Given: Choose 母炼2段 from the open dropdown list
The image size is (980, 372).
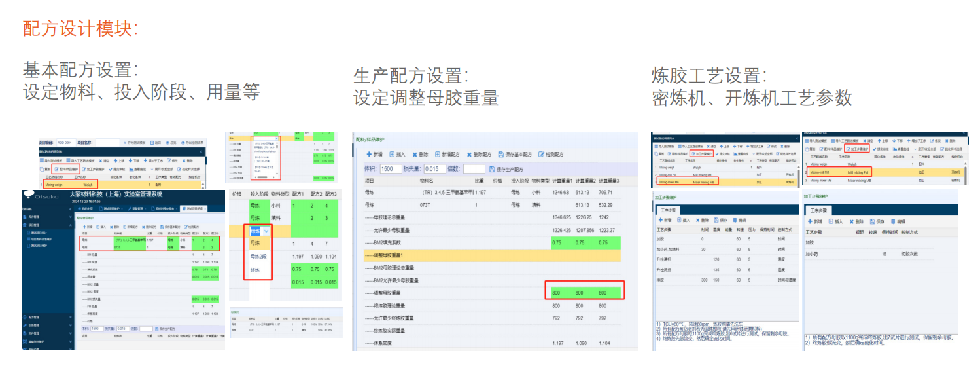Looking at the screenshot, I should [x=259, y=256].
